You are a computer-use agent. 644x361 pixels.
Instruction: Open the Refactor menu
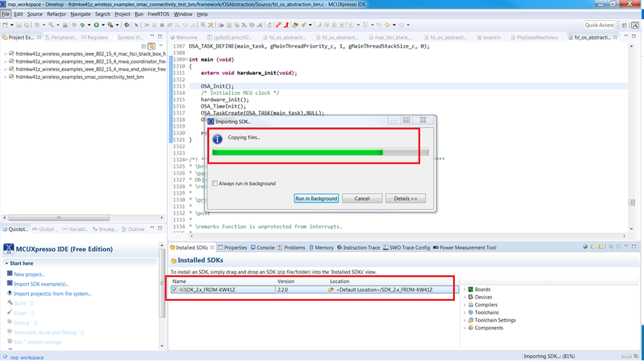point(56,14)
